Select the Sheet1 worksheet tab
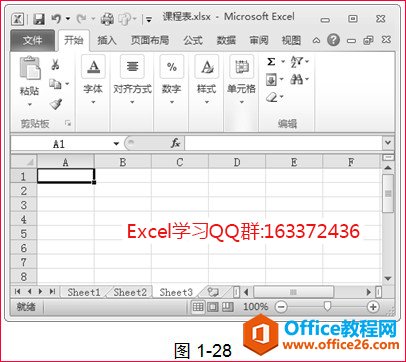Viewport: 406px width, 362px height. (x=84, y=292)
